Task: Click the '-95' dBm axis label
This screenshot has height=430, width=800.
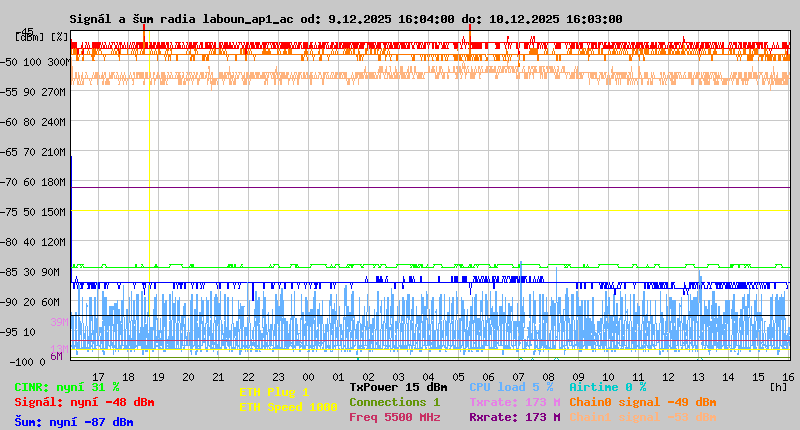Action: tap(9, 332)
